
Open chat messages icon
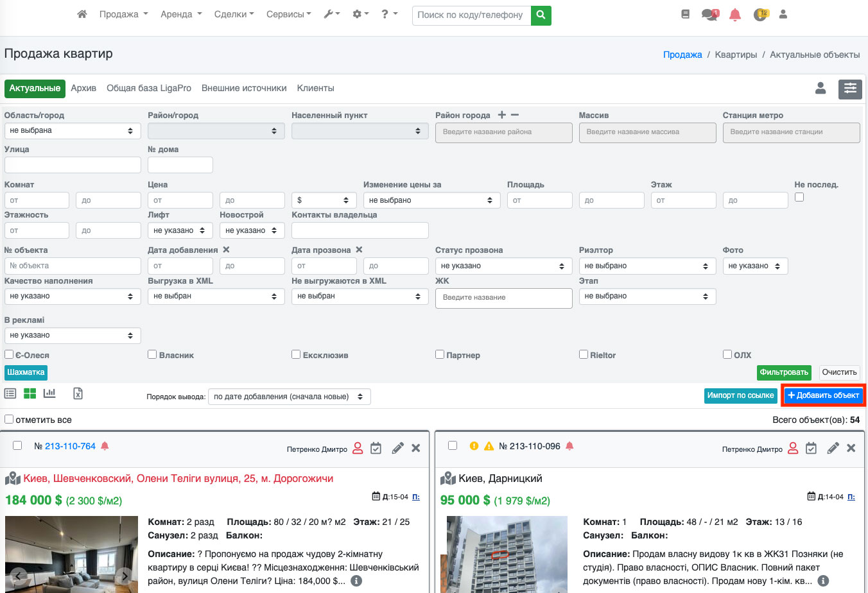[x=709, y=15]
